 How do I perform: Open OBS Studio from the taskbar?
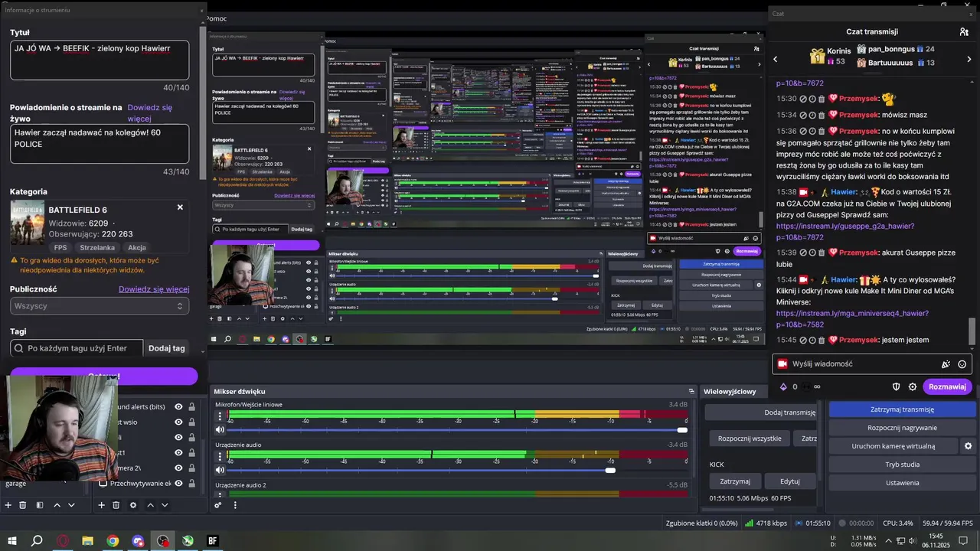(x=162, y=541)
